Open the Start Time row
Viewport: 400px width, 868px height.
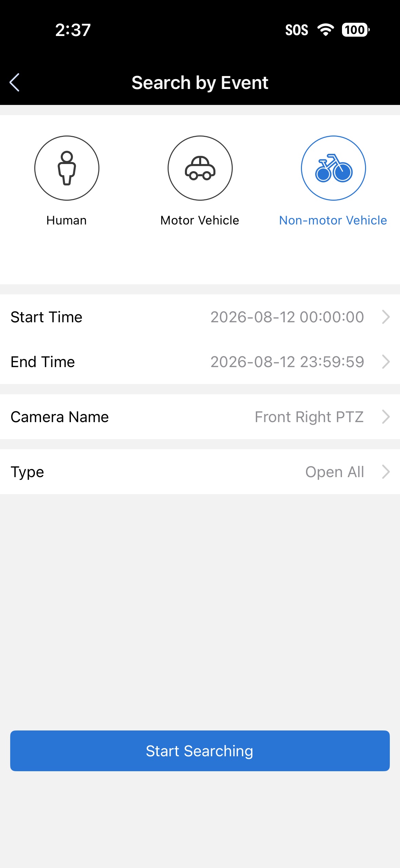click(200, 317)
